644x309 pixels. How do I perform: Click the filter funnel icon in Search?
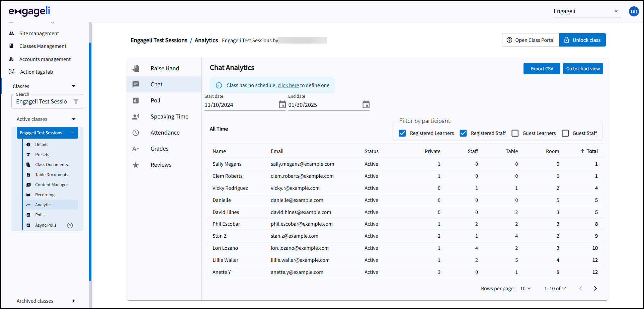coord(76,101)
